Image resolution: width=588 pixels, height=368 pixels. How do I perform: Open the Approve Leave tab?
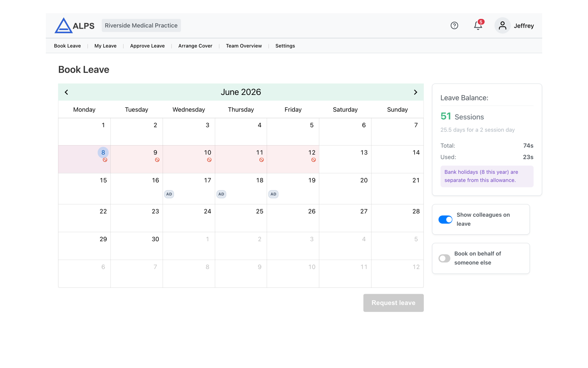click(147, 46)
